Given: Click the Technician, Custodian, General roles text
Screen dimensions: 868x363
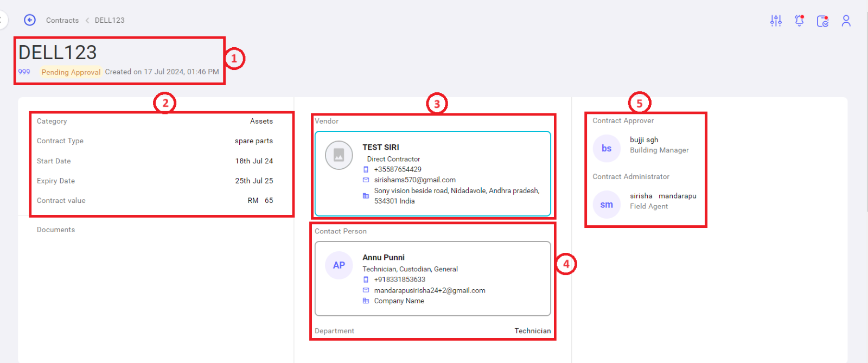Looking at the screenshot, I should [410, 269].
